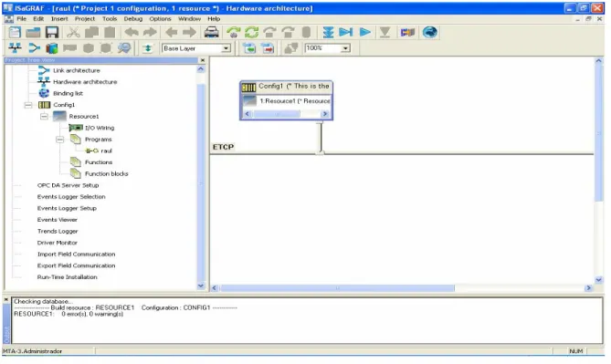611x364 pixels.
Task: Click the green circular arrows rebuild icon
Action: coord(252,32)
